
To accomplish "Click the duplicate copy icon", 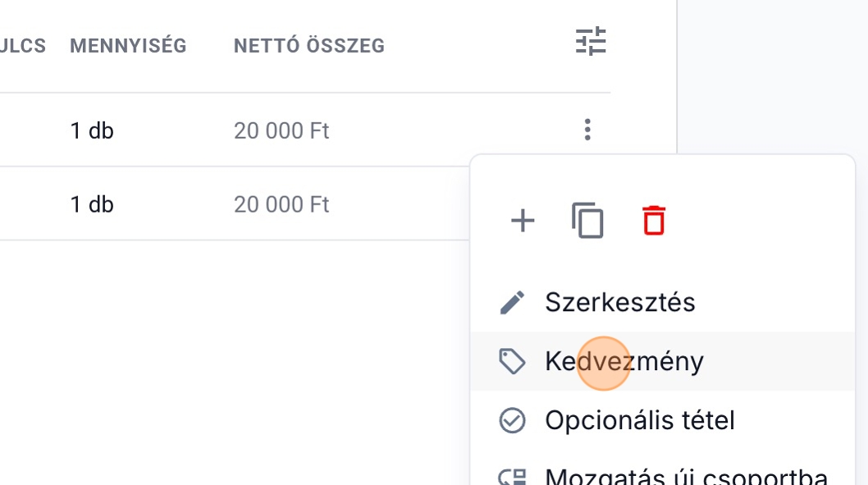I will (587, 221).
